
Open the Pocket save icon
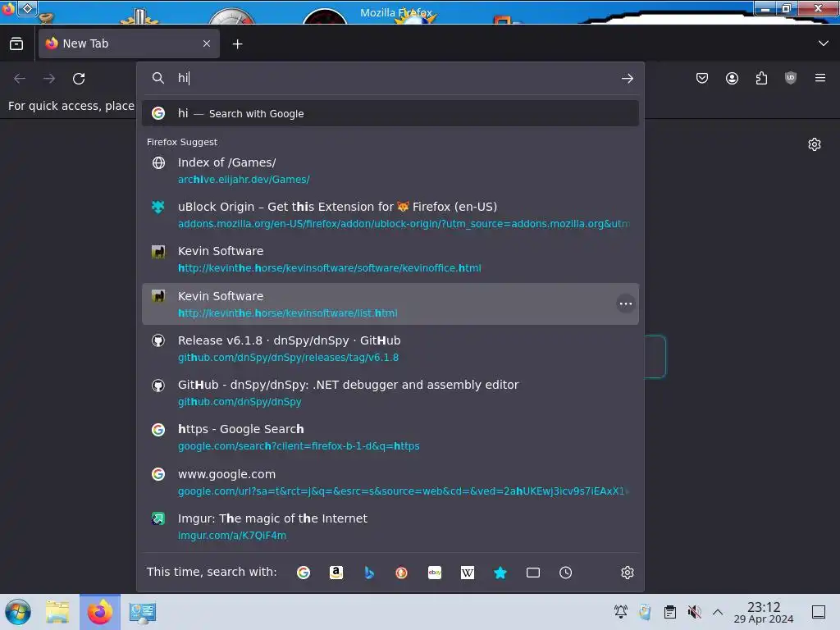point(702,78)
